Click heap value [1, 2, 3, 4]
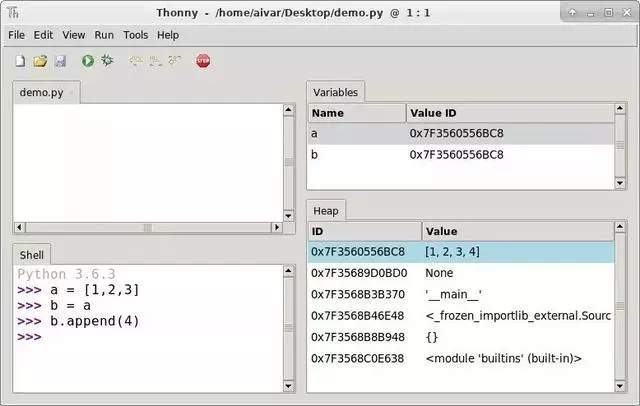 (x=452, y=252)
